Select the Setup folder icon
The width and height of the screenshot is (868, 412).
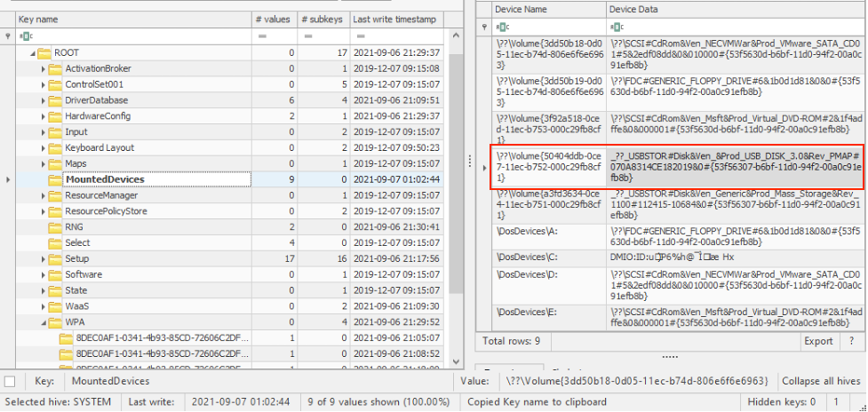coord(55,258)
